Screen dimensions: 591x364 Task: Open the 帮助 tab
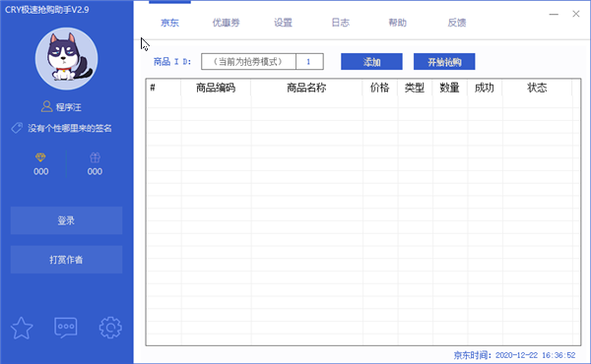[x=398, y=23]
